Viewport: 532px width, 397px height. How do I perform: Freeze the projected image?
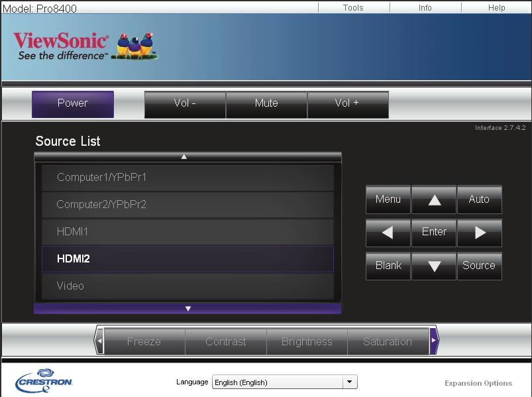pyautogui.click(x=144, y=341)
